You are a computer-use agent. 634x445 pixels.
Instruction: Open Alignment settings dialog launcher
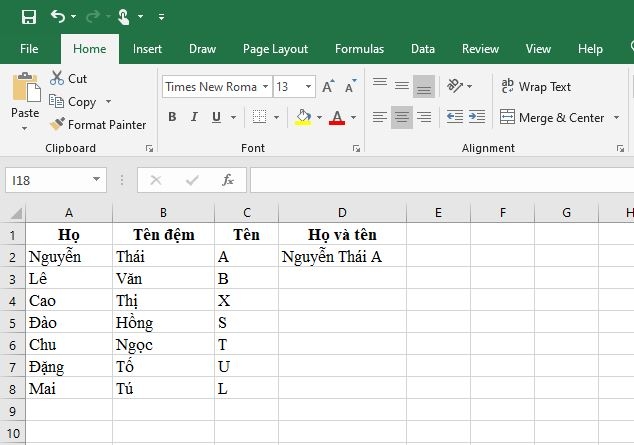(620, 149)
